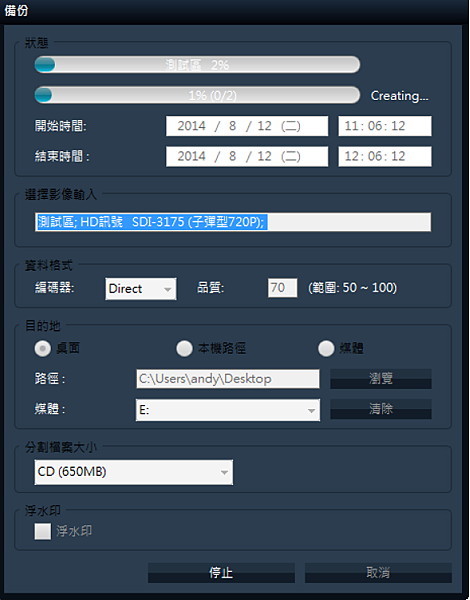Click the 選擇影像輸入 camera list field

233,222
